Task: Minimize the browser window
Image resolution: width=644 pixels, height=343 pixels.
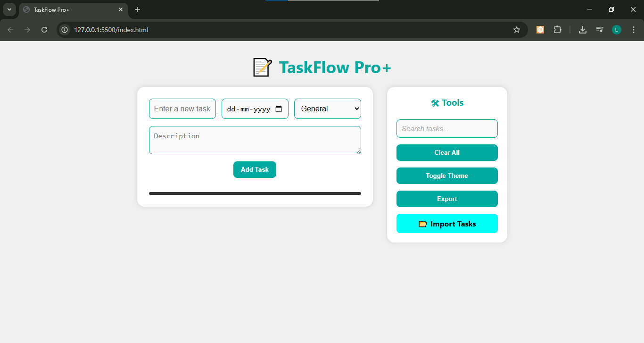Action: pyautogui.click(x=590, y=9)
